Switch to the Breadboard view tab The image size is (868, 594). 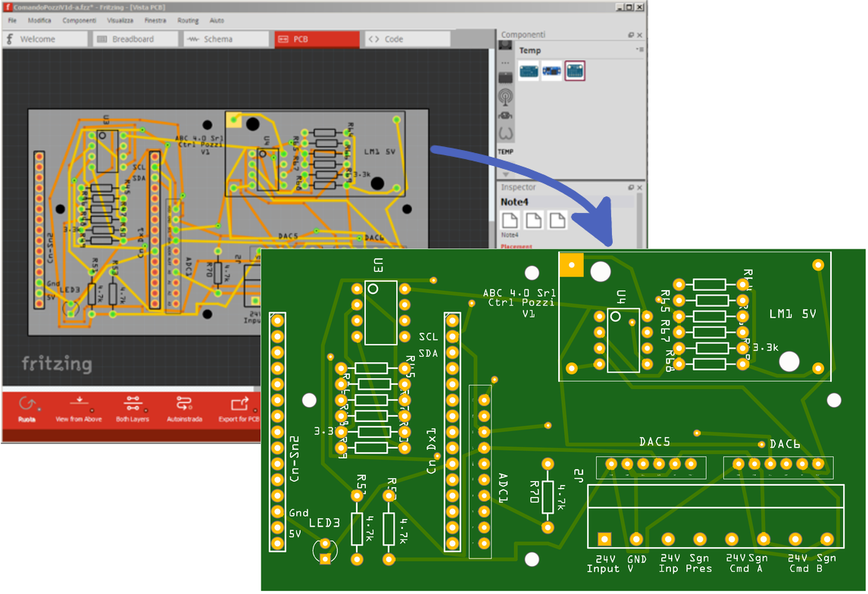click(135, 39)
